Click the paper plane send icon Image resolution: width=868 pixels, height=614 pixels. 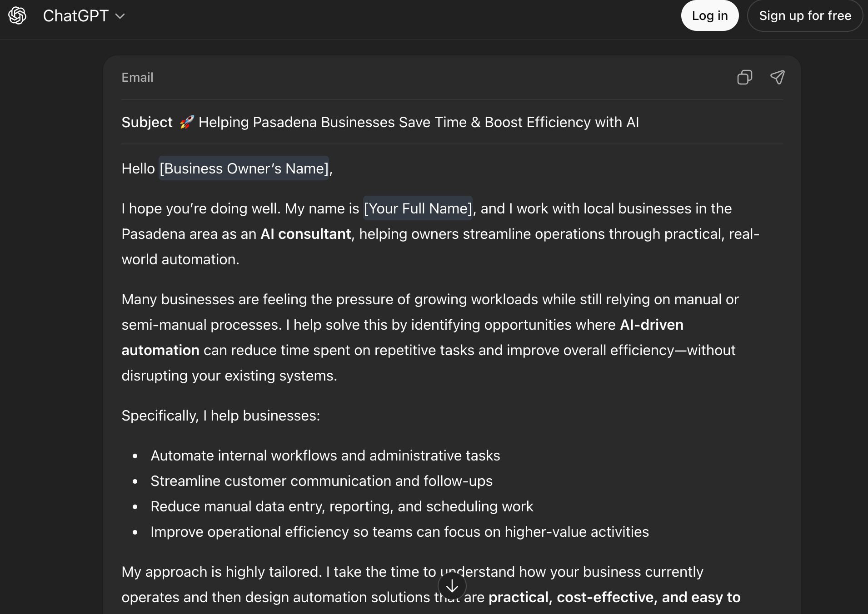777,77
